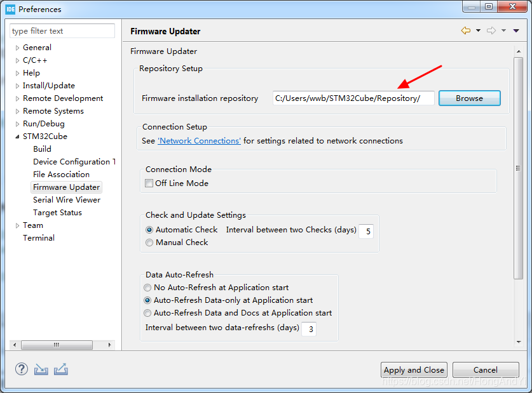Open Serial Wire Viewer preferences
The image size is (532, 393).
click(x=67, y=200)
